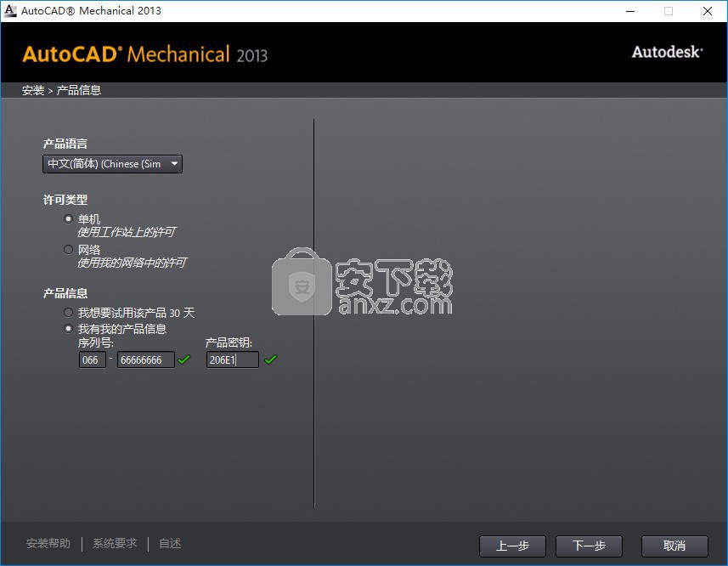Click the Autodesk logo in the header

pyautogui.click(x=667, y=52)
